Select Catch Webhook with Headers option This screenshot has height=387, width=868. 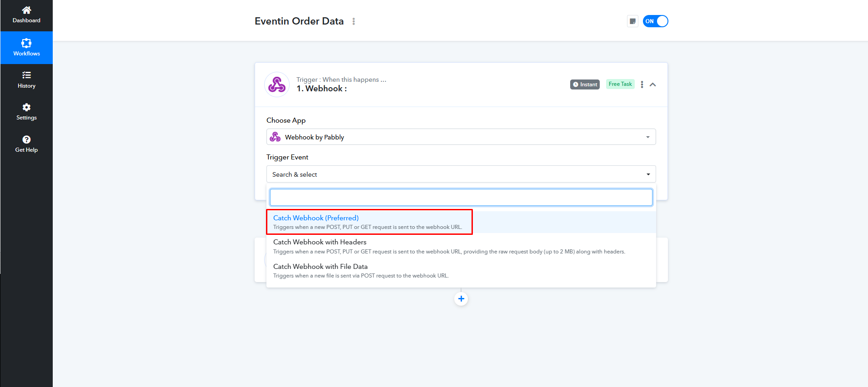[461, 246]
